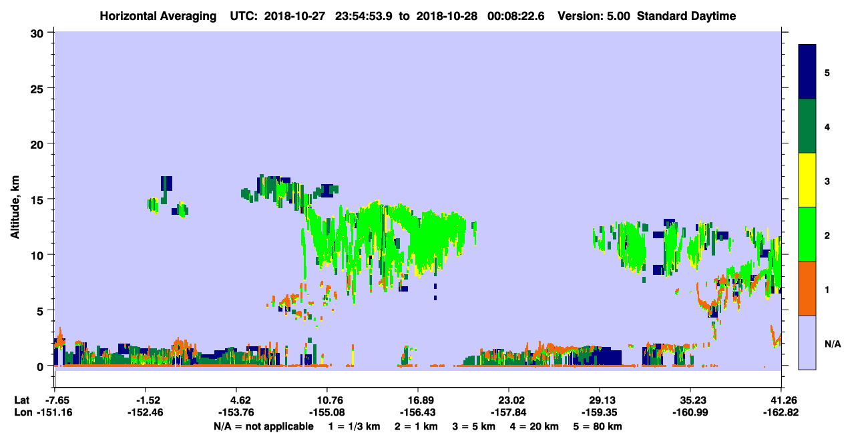Image resolution: width=868 pixels, height=445 pixels.
Task: Click the yellow colorbar segment labeled 3
Action: point(807,180)
